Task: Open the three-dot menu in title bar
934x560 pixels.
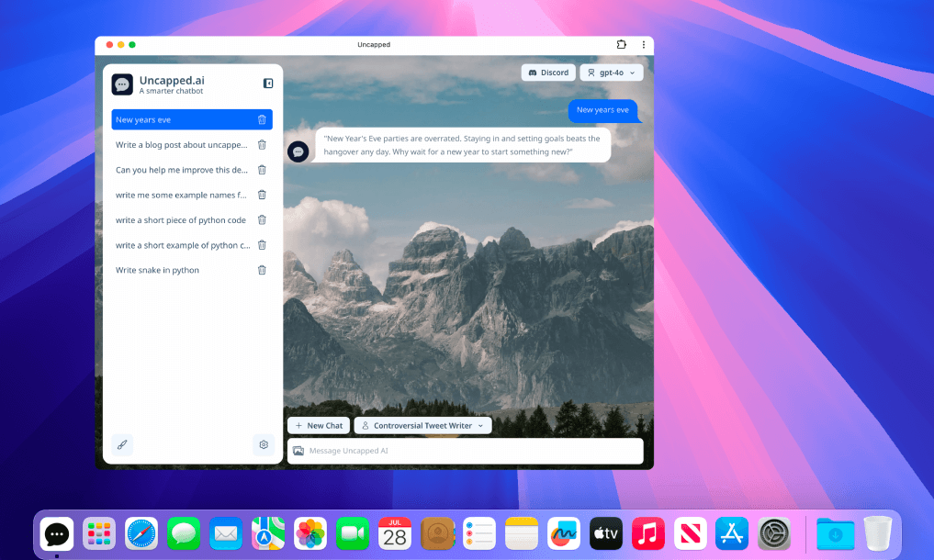Action: 643,44
